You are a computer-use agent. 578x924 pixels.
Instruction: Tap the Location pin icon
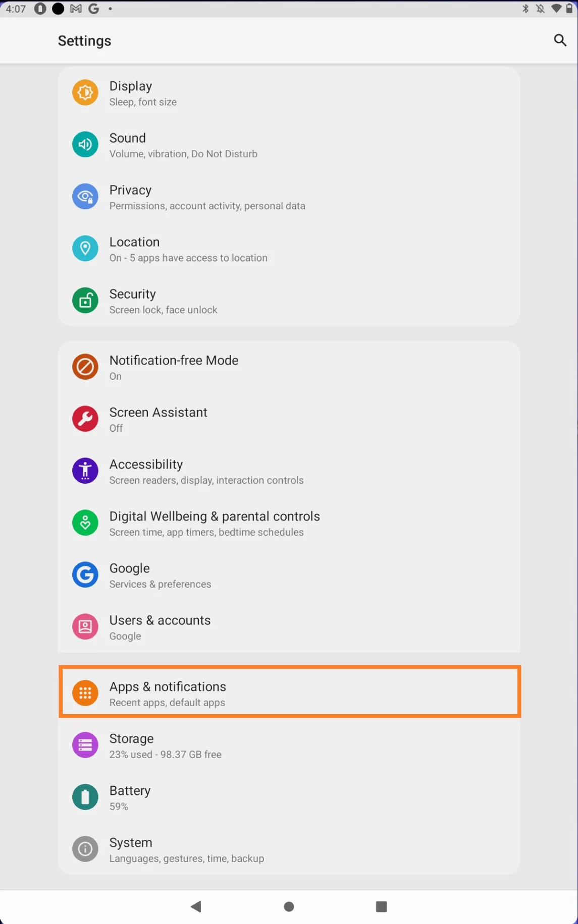tap(85, 249)
